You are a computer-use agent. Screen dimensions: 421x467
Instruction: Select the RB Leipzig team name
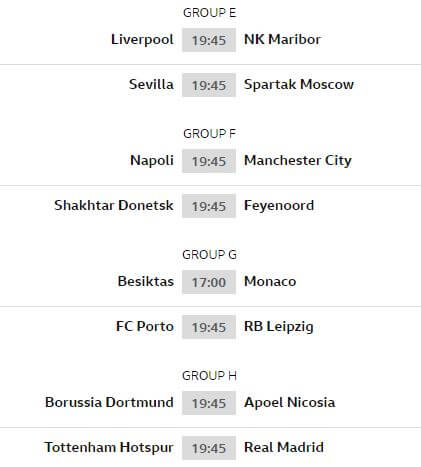pos(279,327)
